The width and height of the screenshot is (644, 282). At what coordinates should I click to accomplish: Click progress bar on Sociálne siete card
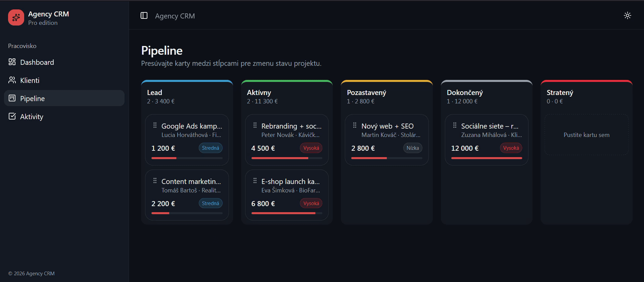pyautogui.click(x=487, y=158)
